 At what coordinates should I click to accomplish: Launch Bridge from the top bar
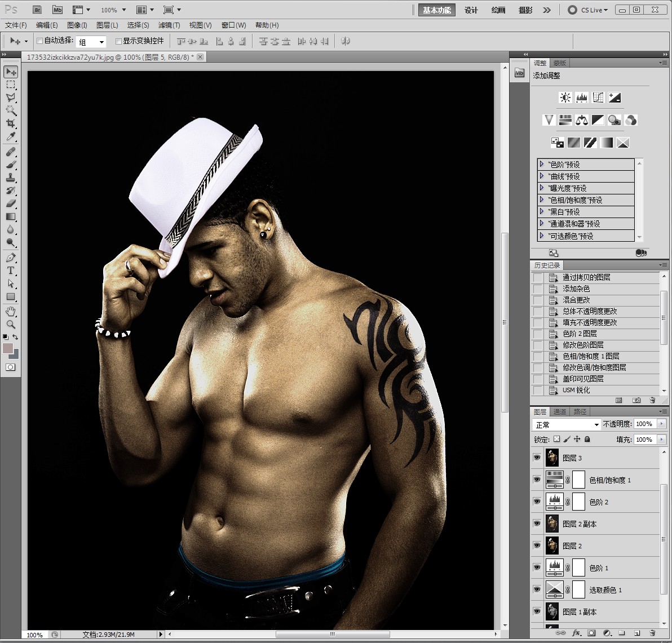(37, 10)
